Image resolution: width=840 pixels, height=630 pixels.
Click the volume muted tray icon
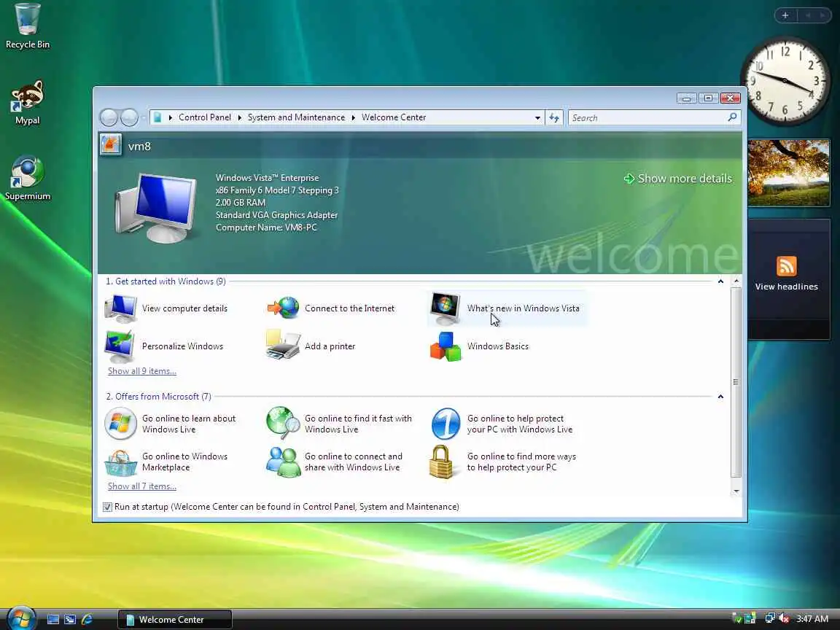pyautogui.click(x=784, y=618)
